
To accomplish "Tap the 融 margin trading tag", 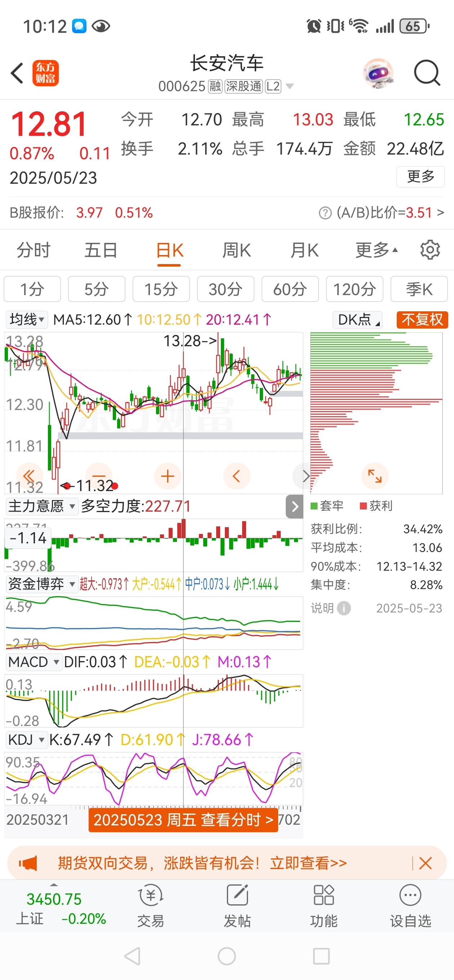I will coord(215,86).
